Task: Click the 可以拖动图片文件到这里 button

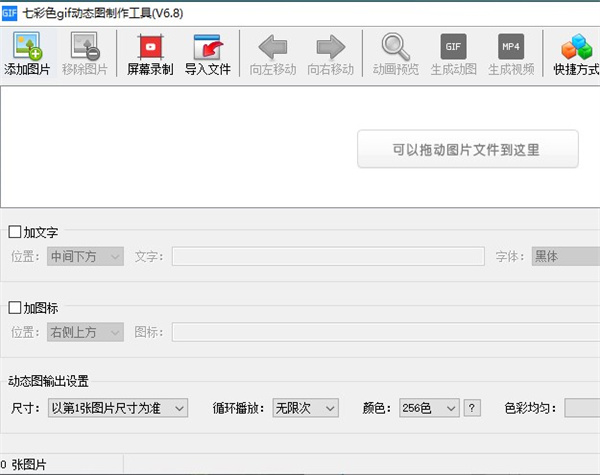Action: point(467,149)
